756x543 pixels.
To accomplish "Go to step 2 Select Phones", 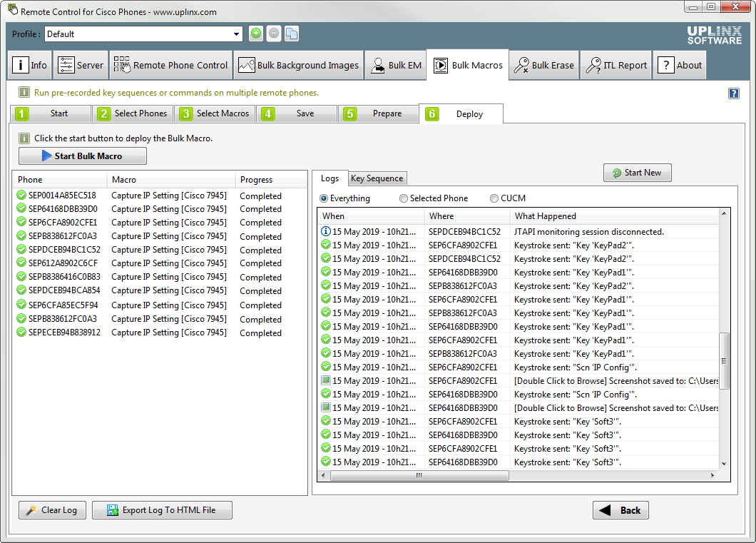I will [132, 113].
